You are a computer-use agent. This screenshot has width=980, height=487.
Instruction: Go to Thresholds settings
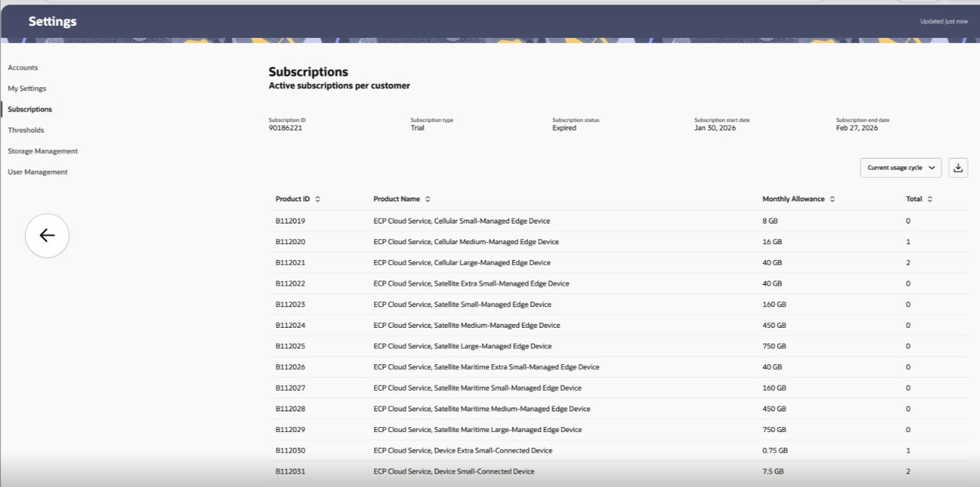tap(26, 130)
